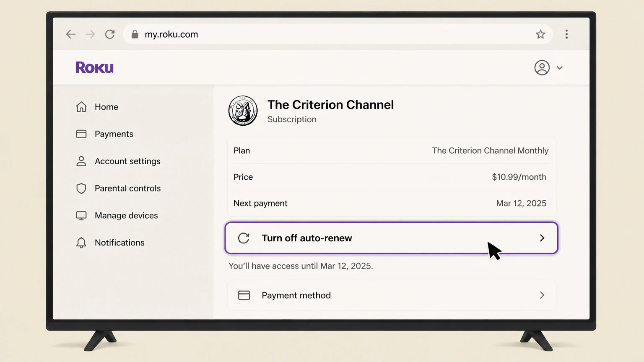This screenshot has width=644, height=362.
Task: Click the Notifications bell icon
Action: [81, 243]
